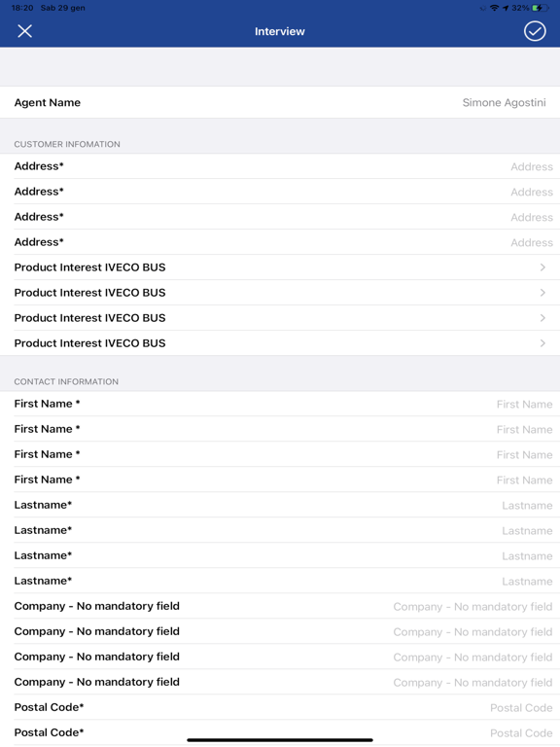Tap the home indicator bar at screen bottom
Viewport: 560px width, 747px height.
tap(280, 740)
